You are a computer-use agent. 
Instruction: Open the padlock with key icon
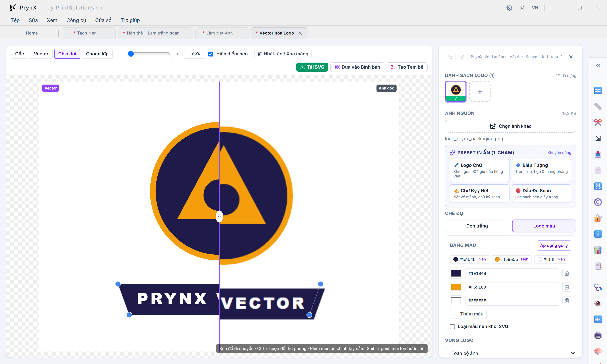click(598, 218)
